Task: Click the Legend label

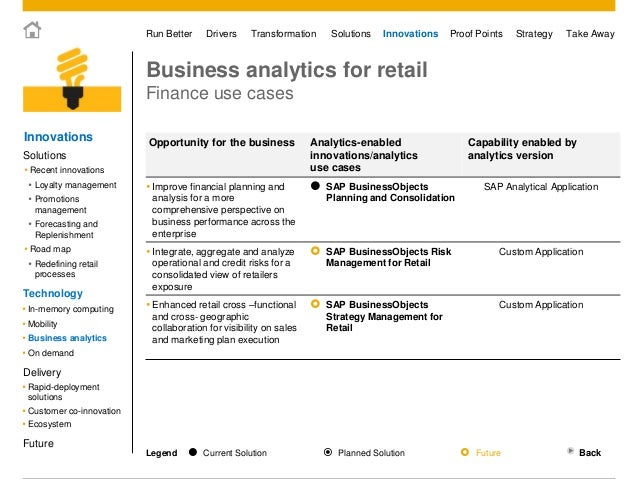Action: coord(162,453)
